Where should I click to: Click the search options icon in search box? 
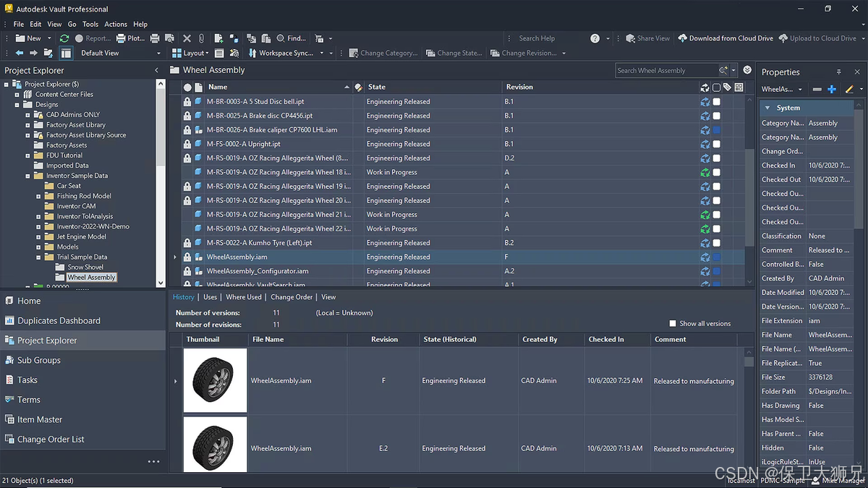(x=723, y=70)
